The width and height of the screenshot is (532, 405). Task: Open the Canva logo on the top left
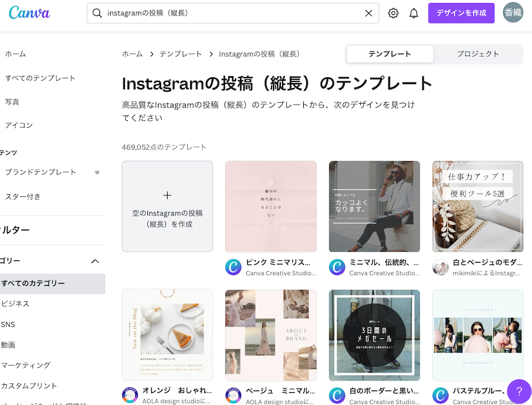click(x=29, y=13)
